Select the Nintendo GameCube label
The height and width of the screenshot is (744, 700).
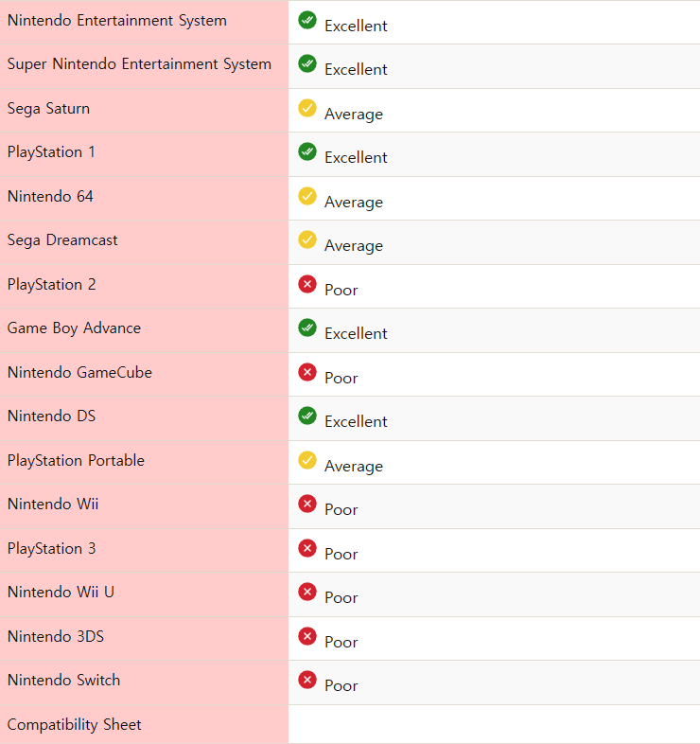tap(79, 373)
